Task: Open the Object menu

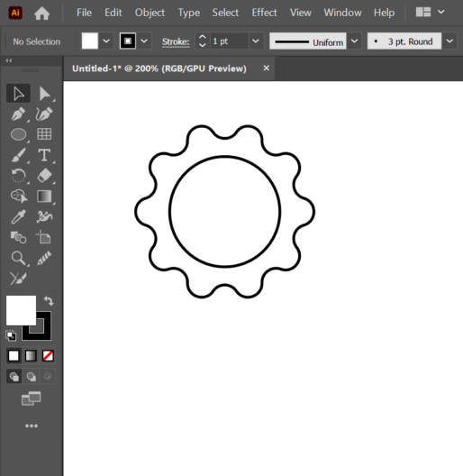Action: 150,13
